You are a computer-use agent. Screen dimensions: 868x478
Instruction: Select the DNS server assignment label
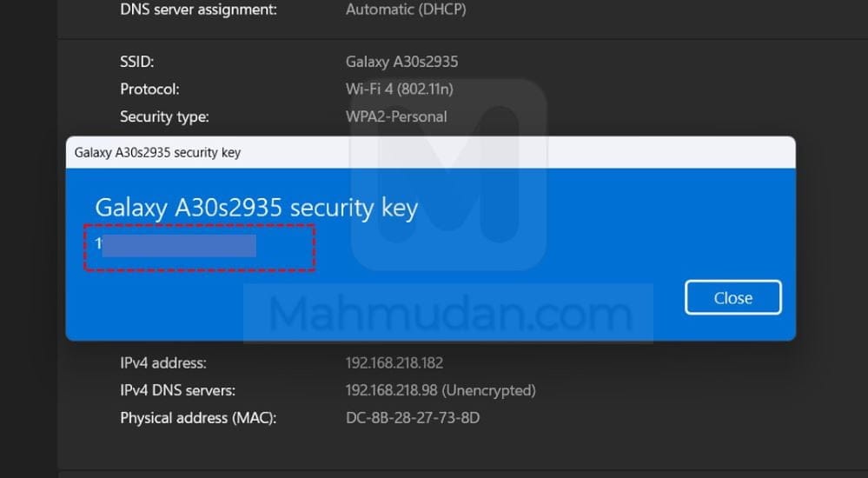click(x=198, y=10)
